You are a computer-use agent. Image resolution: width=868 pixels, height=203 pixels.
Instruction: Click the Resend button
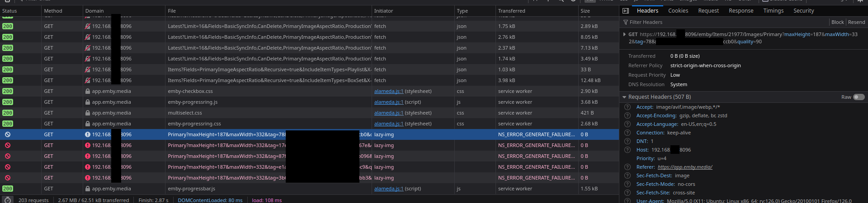(856, 22)
